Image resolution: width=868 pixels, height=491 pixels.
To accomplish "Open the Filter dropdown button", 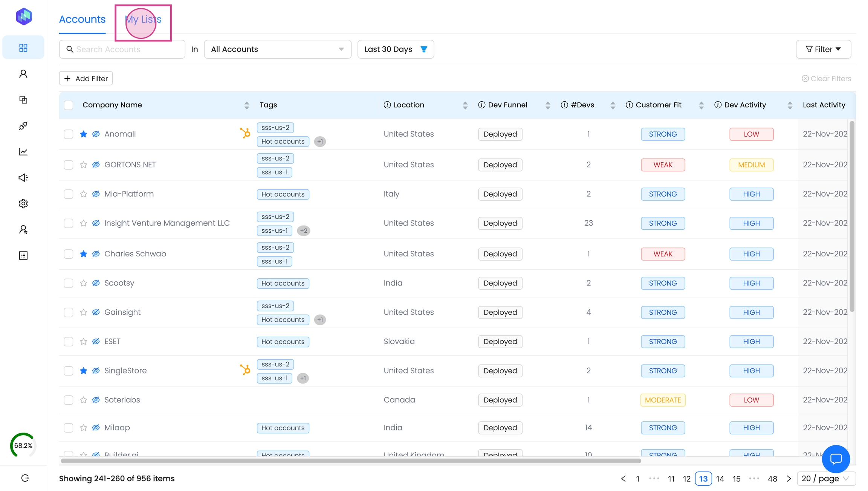I will click(823, 49).
